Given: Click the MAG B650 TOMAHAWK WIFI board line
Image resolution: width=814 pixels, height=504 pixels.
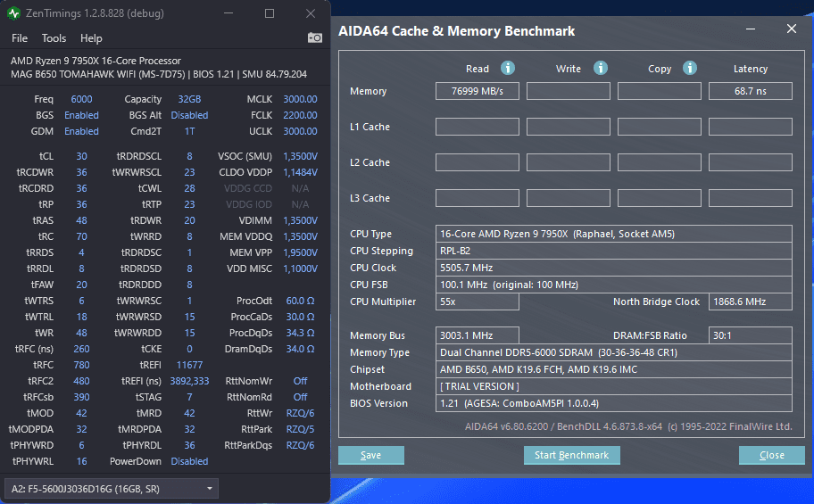Looking at the screenshot, I should (x=159, y=74).
